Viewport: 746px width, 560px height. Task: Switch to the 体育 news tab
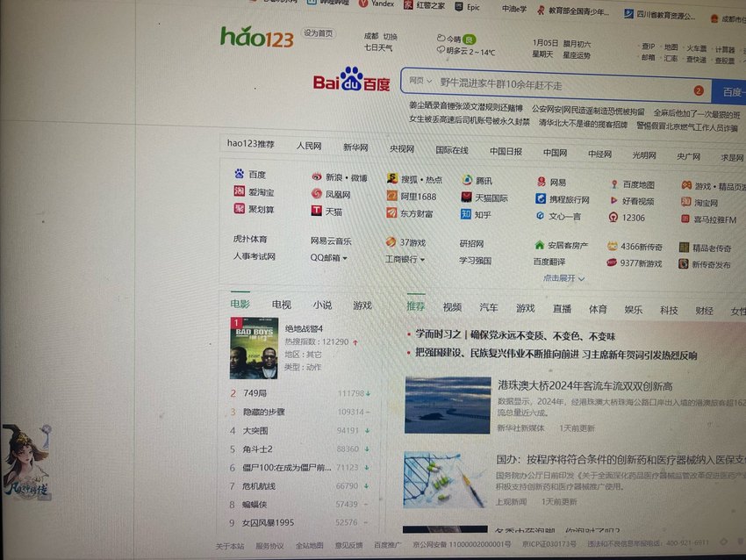598,309
